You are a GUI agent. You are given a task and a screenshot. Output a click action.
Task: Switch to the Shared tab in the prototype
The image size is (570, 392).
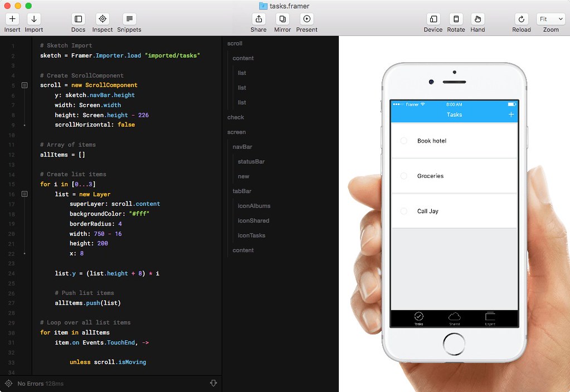[454, 318]
